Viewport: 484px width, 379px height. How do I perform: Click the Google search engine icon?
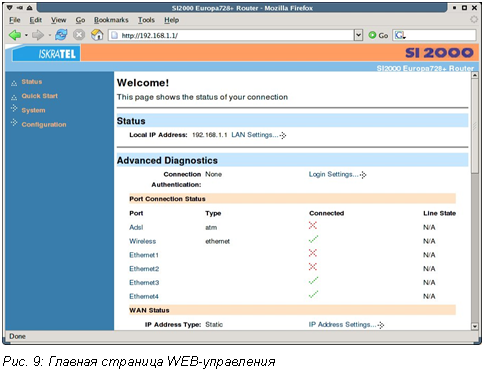click(x=400, y=35)
